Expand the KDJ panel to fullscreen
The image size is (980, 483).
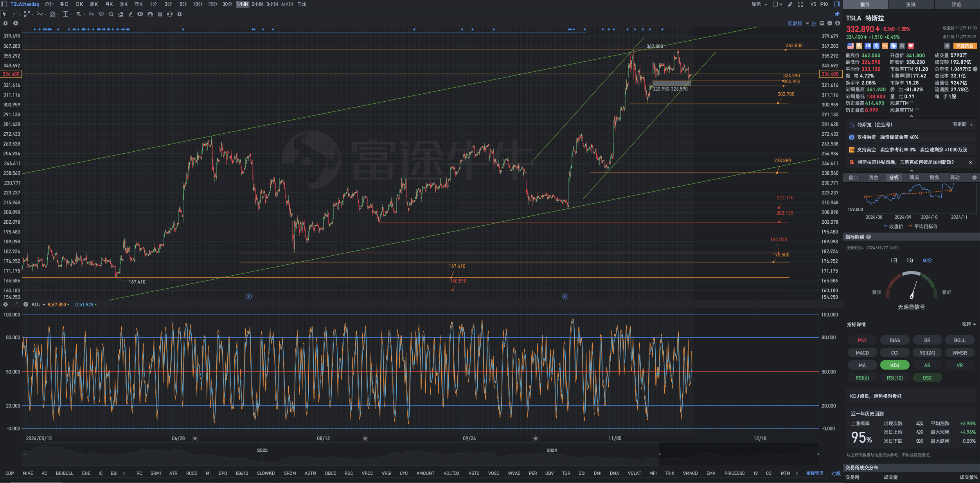click(16, 304)
